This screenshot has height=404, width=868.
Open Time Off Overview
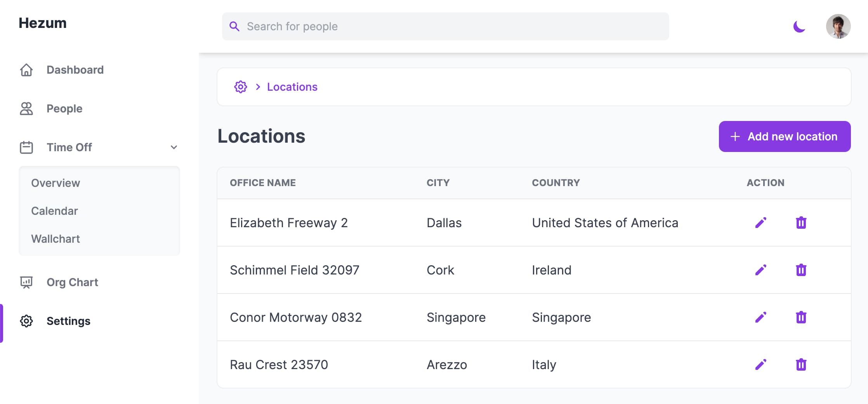56,183
